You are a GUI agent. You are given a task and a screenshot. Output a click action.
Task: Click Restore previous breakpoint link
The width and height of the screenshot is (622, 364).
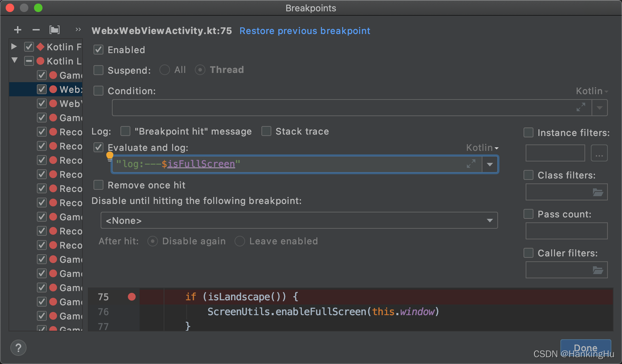pos(305,31)
